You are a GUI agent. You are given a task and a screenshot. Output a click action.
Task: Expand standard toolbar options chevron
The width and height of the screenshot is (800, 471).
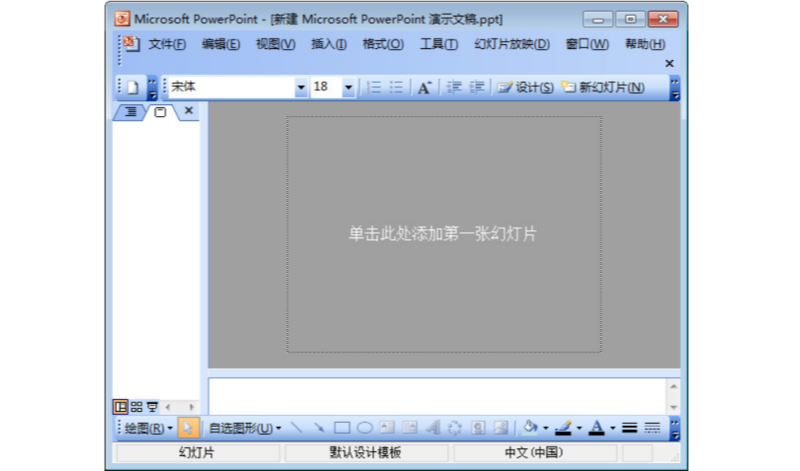(152, 88)
